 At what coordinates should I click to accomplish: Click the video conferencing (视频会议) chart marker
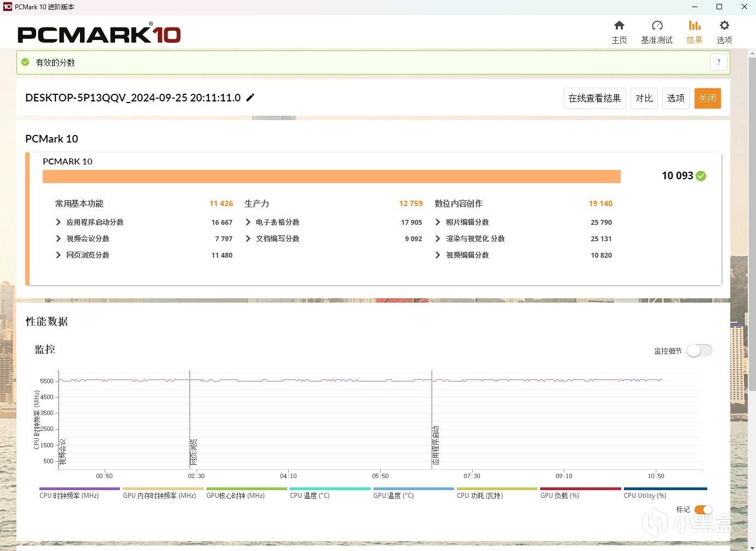pos(62,452)
